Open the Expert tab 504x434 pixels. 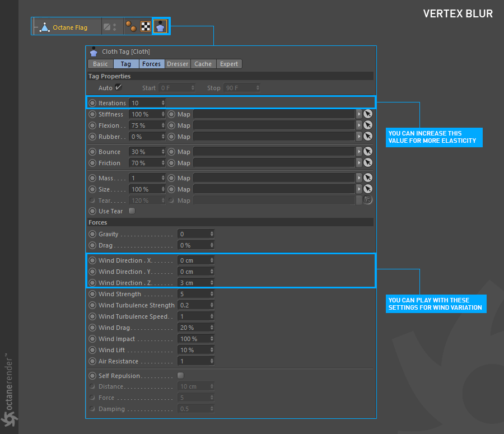tap(229, 64)
